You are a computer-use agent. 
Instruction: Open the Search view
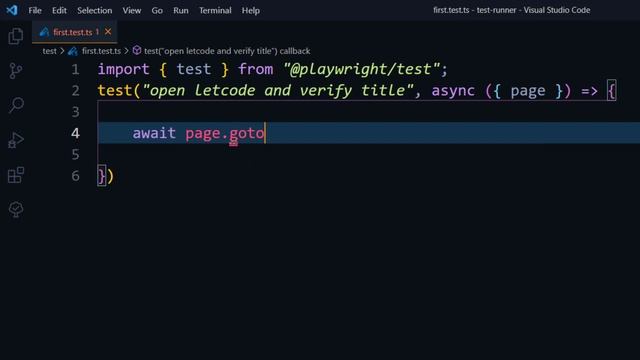[16, 105]
